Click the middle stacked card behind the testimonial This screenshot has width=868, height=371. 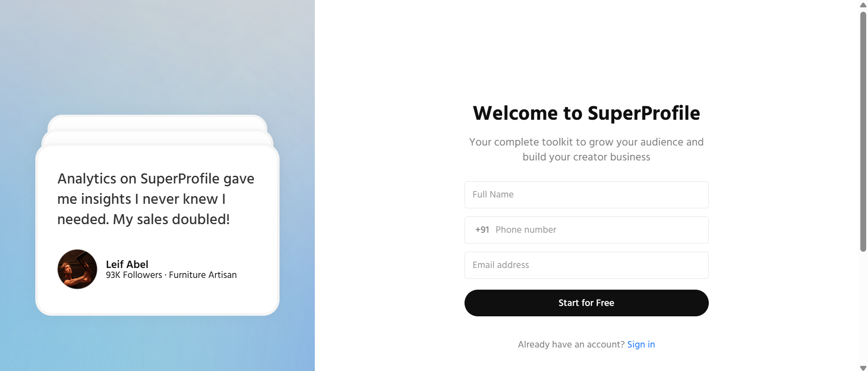tap(157, 138)
